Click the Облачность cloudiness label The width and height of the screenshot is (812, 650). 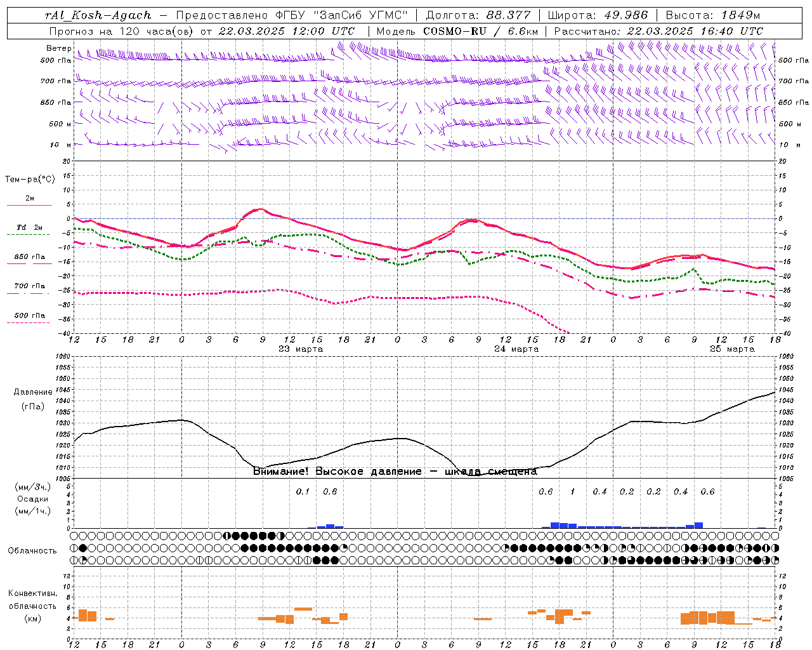32,550
